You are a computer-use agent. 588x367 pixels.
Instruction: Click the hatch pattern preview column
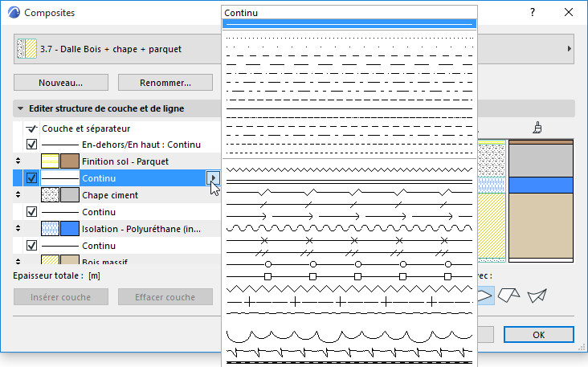click(492, 201)
